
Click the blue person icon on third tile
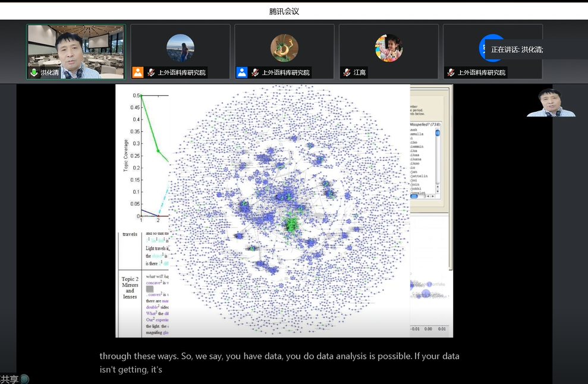241,73
